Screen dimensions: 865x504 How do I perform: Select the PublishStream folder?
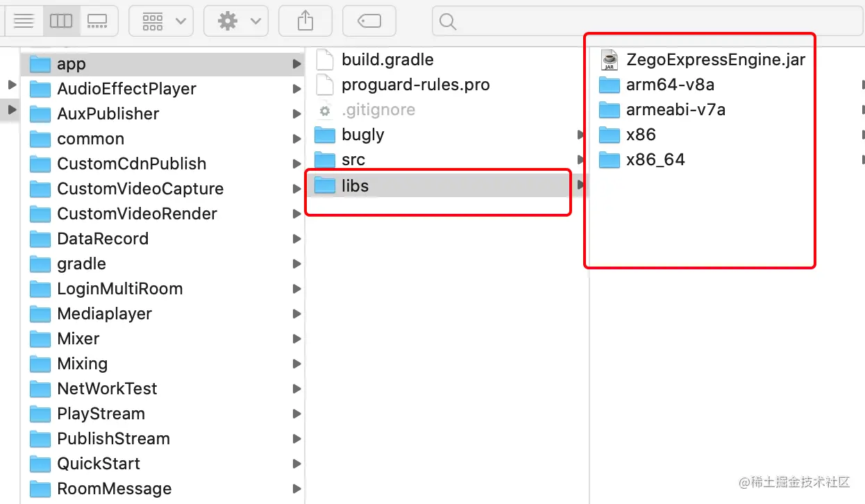[163, 439]
